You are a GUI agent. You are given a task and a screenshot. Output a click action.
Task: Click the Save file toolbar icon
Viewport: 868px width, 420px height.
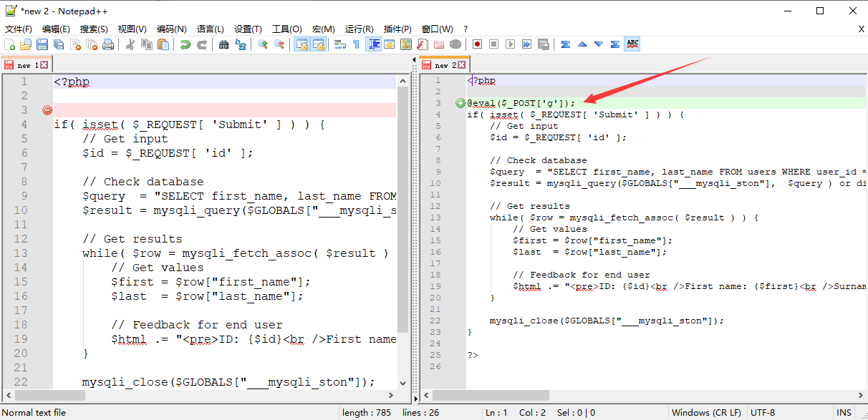42,44
